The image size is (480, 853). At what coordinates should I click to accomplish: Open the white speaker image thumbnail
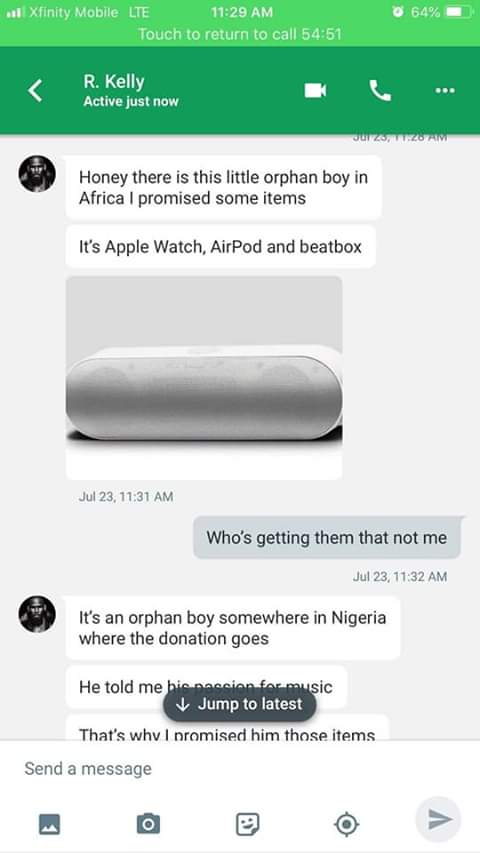point(204,378)
